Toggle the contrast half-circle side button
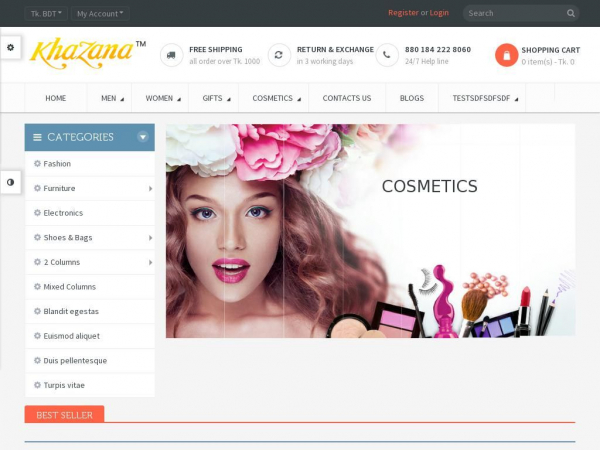Viewport: 600px width, 450px height. pos(10,182)
